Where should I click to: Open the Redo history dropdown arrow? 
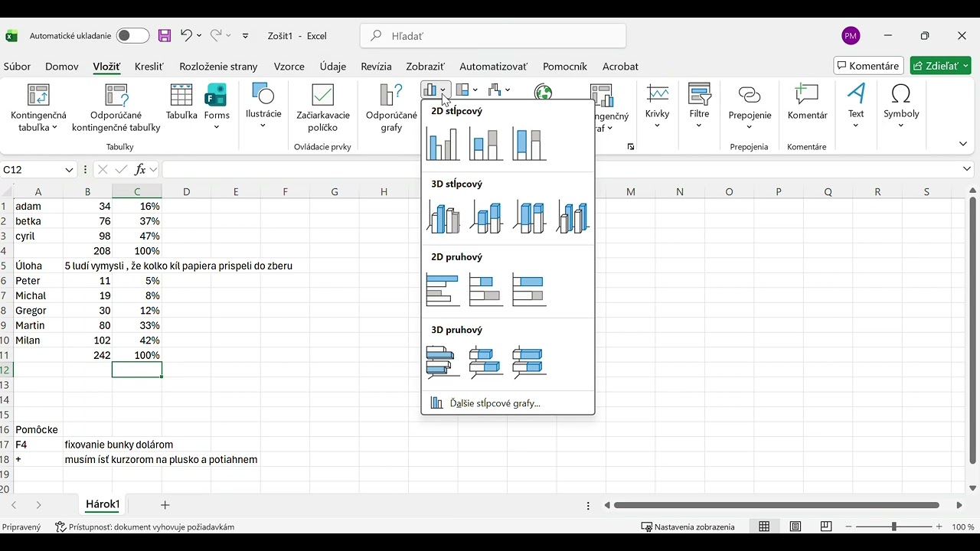(230, 36)
